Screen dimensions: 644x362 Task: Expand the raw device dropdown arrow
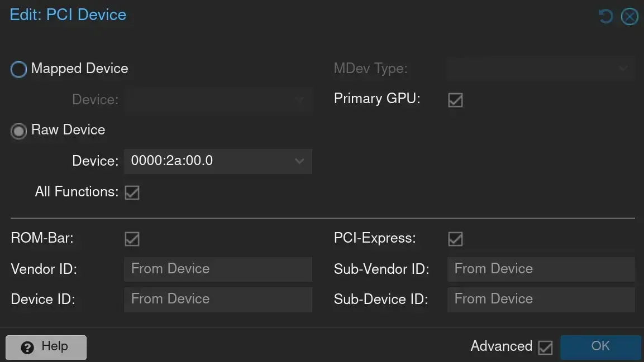coord(299,161)
